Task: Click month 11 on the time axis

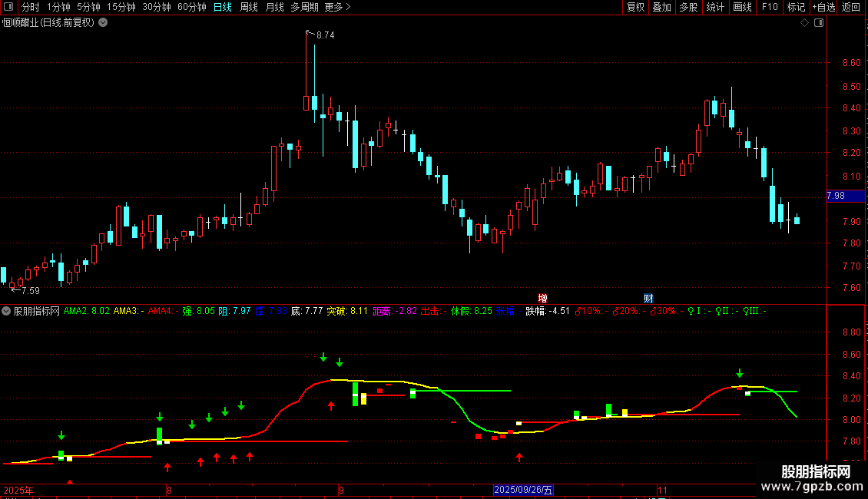Action: [663, 490]
